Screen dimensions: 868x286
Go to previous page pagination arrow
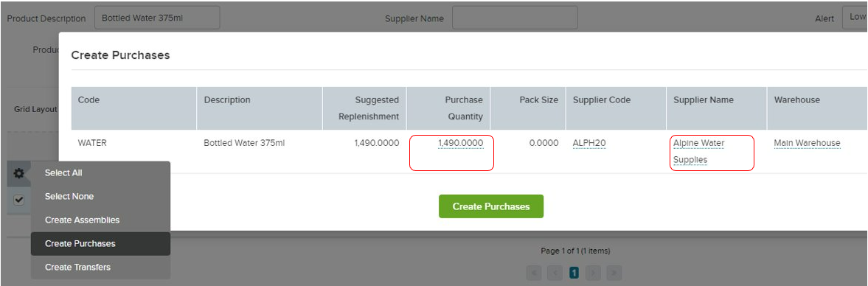pos(555,272)
